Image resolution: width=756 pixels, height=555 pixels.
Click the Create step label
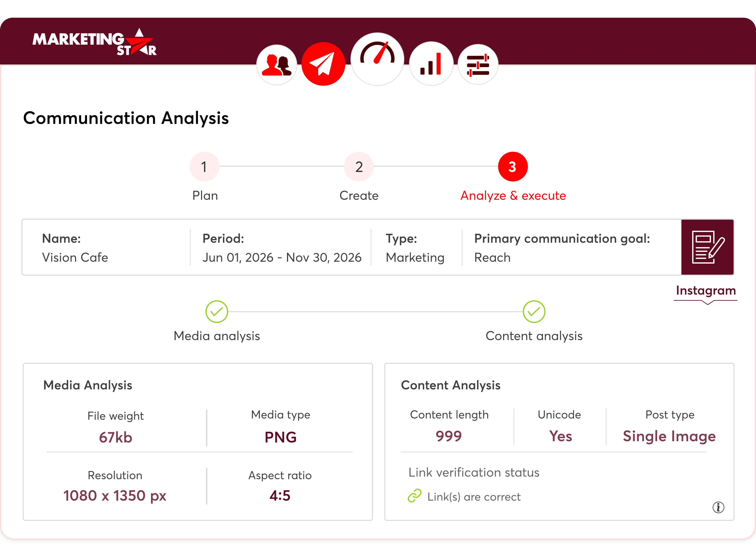[x=359, y=196]
